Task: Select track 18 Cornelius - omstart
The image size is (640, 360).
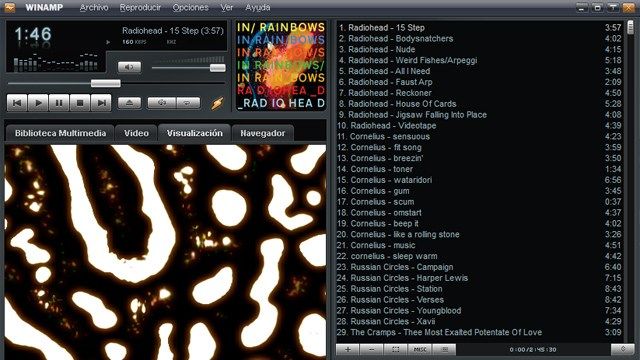Action: point(480,213)
